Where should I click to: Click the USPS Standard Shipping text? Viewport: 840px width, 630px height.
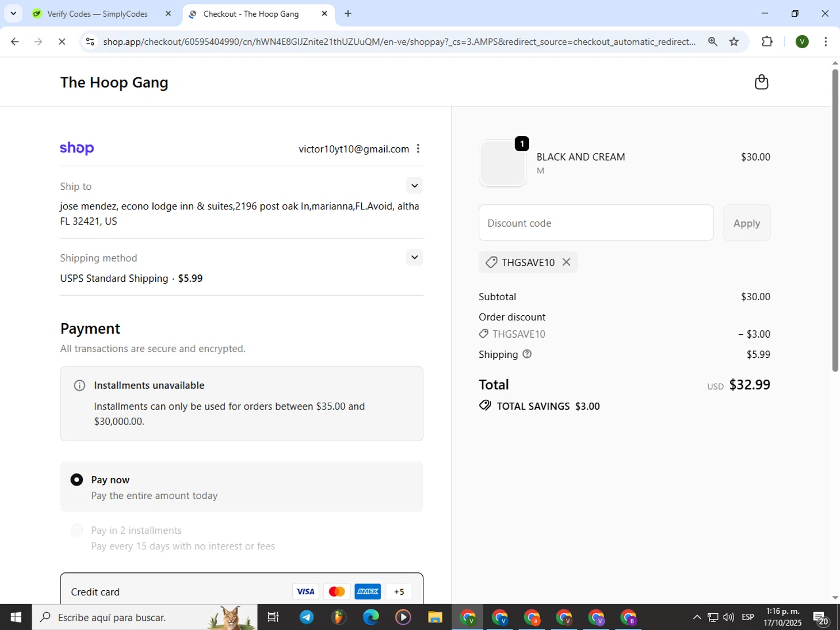pyautogui.click(x=114, y=278)
